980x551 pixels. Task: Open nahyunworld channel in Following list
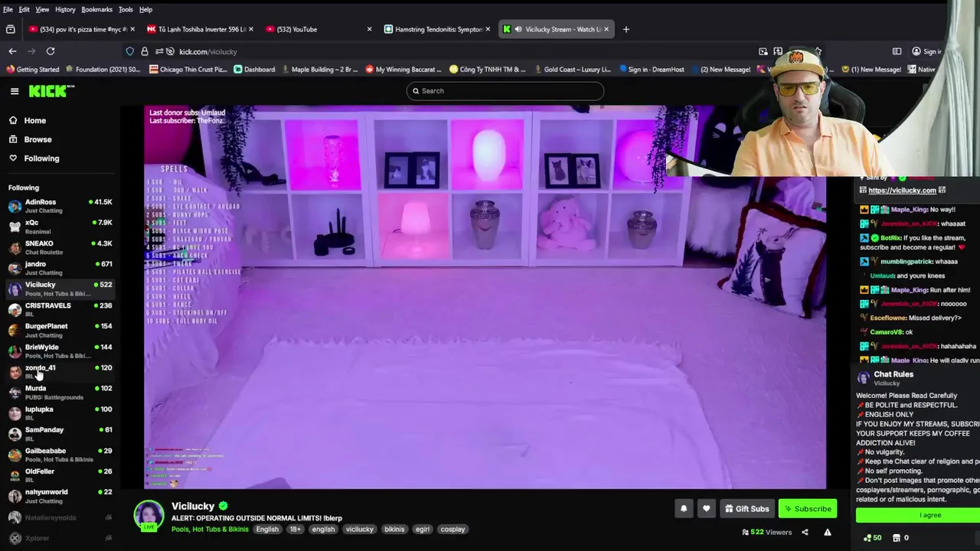[x=60, y=496]
